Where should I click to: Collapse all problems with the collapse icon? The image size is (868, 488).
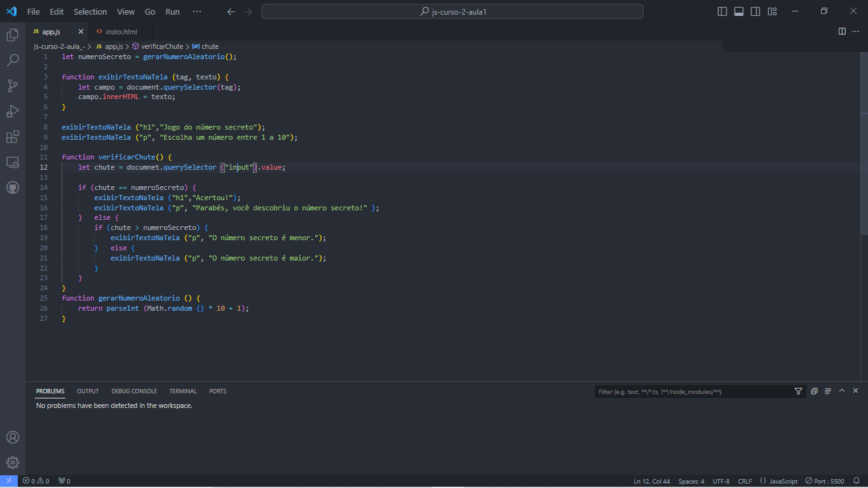814,391
